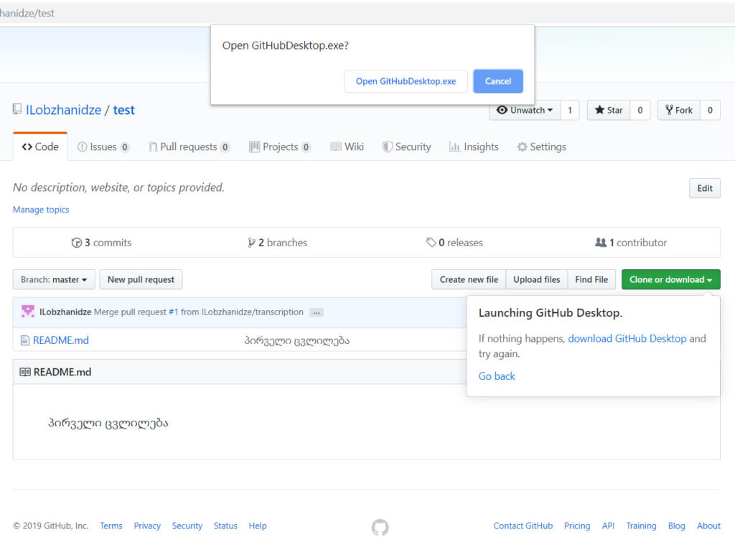Star the test repository
The image size is (735, 560).
(608, 110)
